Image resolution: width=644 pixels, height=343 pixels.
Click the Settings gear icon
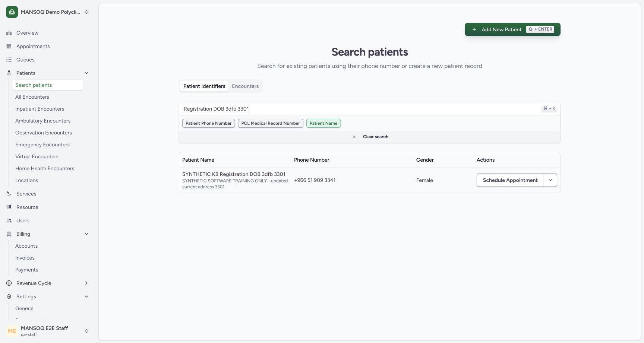coord(9,296)
